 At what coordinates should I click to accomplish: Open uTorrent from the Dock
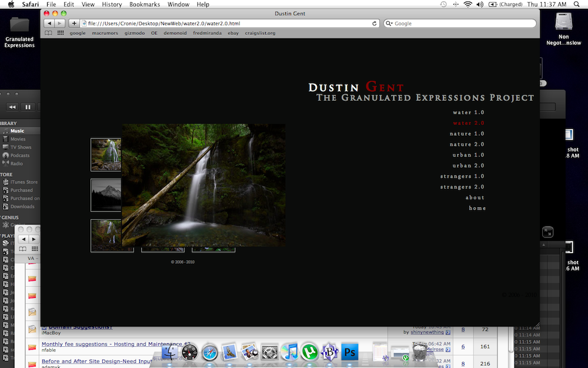click(309, 352)
